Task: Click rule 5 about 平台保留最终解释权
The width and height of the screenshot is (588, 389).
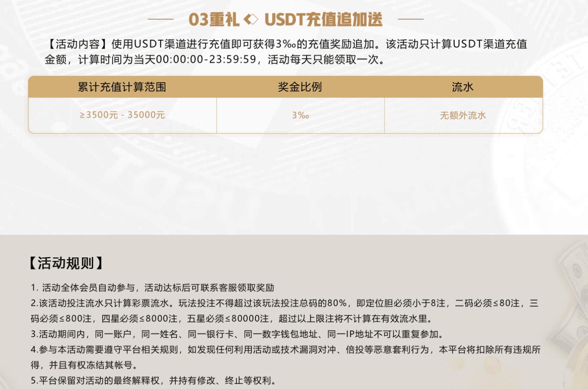Action: click(153, 380)
